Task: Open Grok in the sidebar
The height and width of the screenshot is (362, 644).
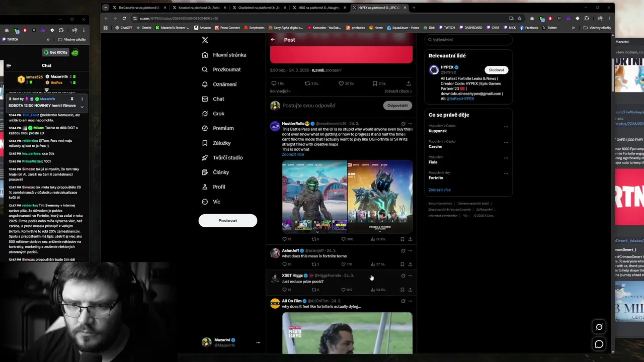Action: point(213,114)
